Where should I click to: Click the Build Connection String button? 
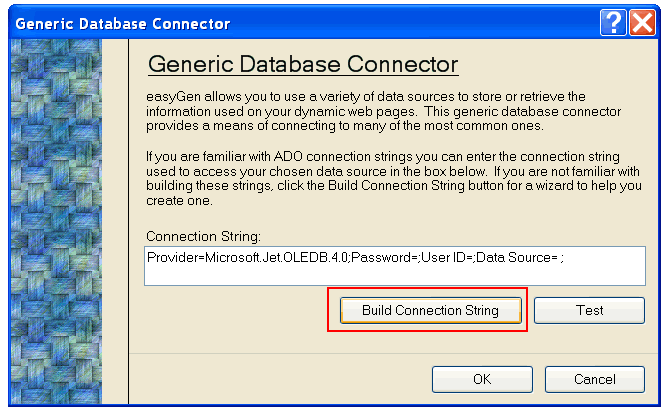coord(430,310)
